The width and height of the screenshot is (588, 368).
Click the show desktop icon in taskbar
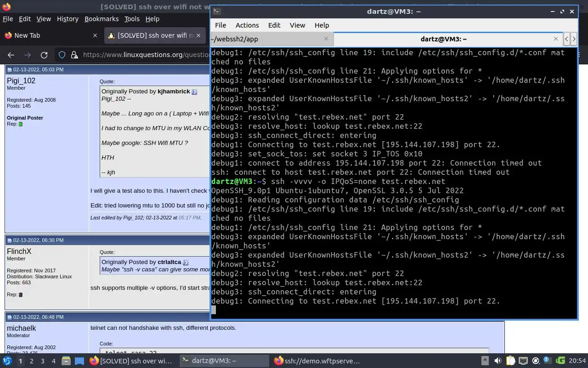tap(79, 361)
